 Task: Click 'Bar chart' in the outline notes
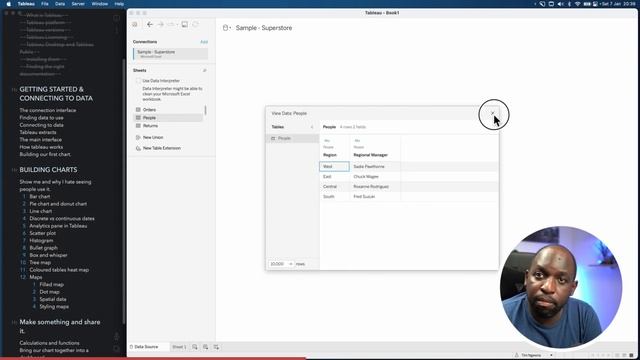click(40, 196)
